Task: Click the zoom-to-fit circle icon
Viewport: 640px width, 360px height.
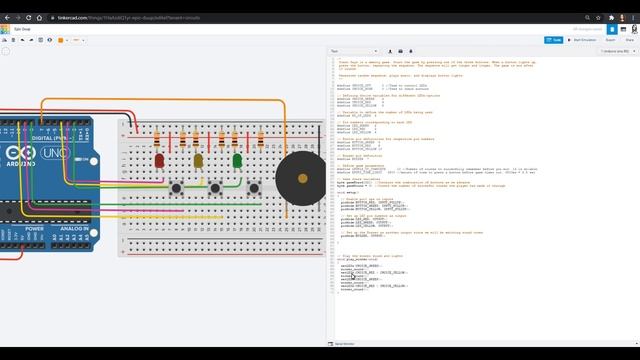Action: 6,51
